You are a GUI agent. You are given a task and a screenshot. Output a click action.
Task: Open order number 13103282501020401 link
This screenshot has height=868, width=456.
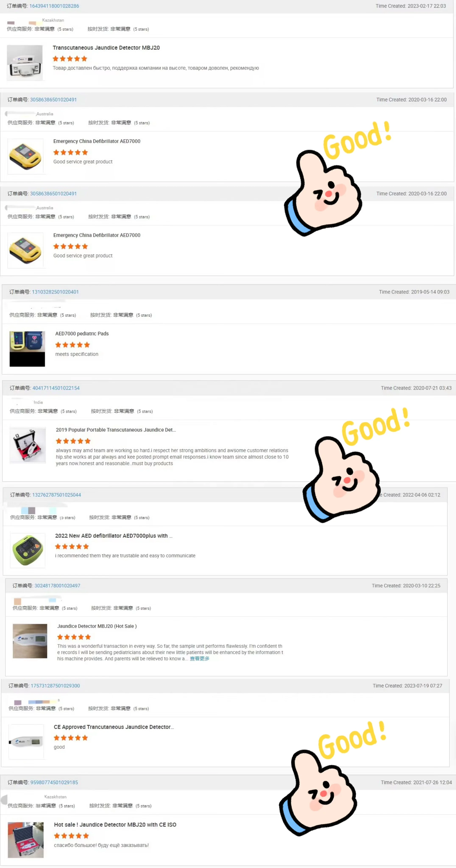[55, 292]
